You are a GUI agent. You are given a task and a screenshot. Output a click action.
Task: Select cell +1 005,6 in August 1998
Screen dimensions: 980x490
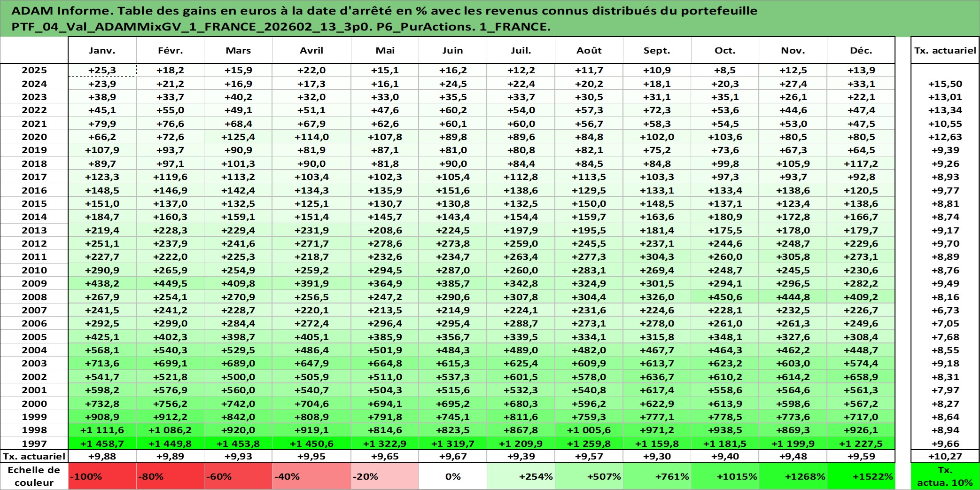589,430
